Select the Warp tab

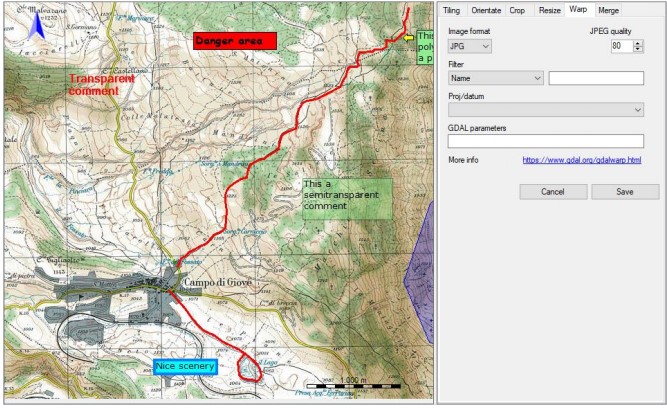coord(578,9)
